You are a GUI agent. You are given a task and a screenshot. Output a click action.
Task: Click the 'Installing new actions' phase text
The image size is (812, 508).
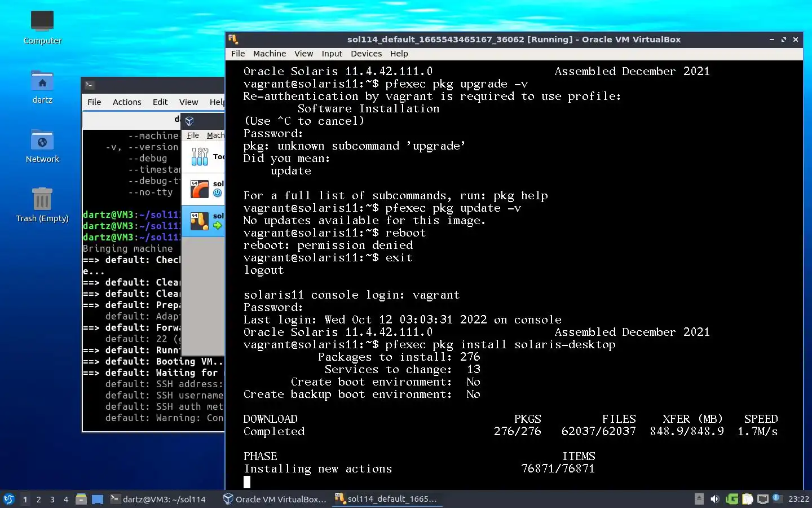pyautogui.click(x=317, y=468)
